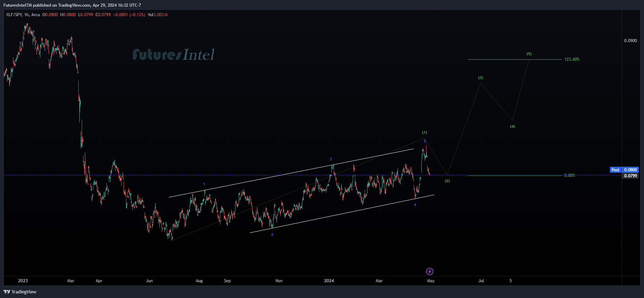
Task: Click the green (1) wave label
Action: coord(425,133)
